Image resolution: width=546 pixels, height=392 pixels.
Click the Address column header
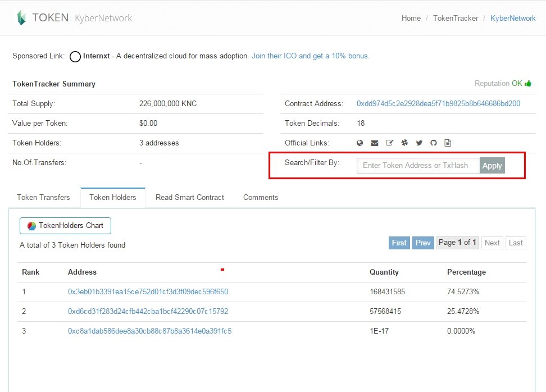click(82, 272)
